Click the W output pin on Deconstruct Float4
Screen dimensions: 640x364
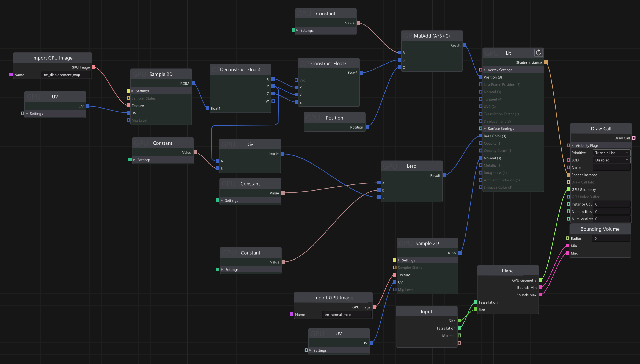273,101
